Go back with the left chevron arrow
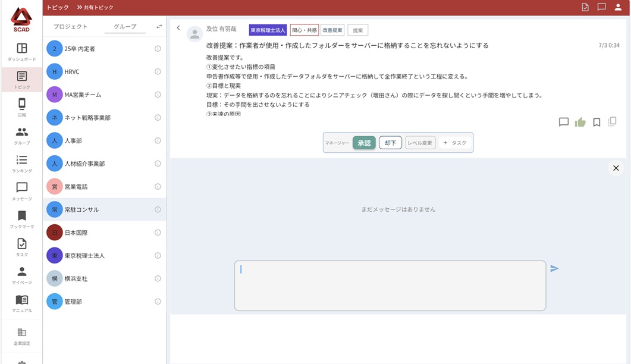Viewport: 631px width, 364px height. (x=178, y=28)
